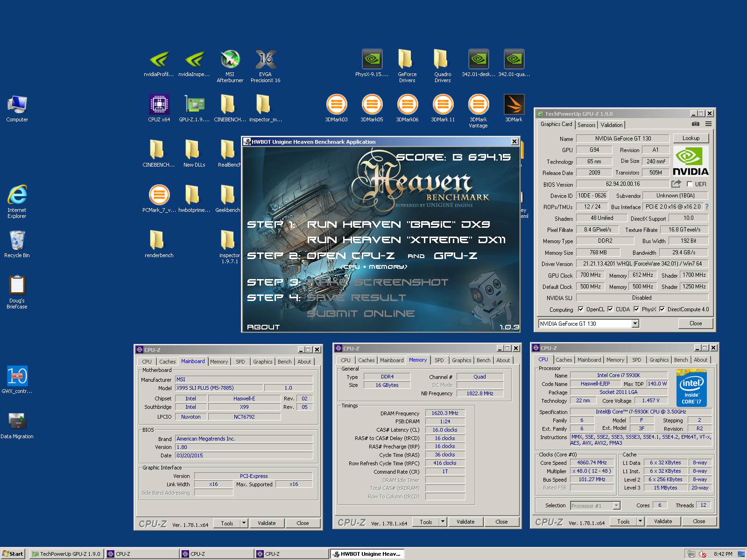
Task: Launch EVGA PrecisionX 16 shortcut
Action: (x=265, y=66)
